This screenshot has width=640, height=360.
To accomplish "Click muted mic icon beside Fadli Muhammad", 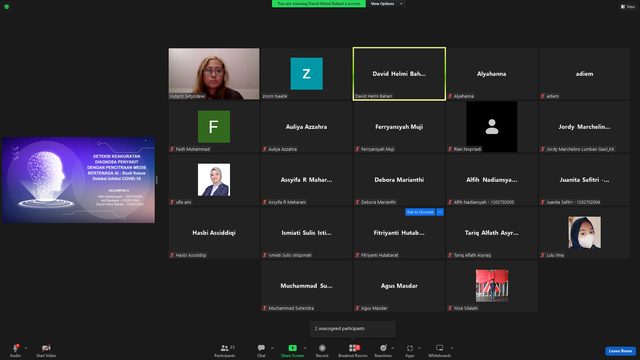I will (172, 149).
